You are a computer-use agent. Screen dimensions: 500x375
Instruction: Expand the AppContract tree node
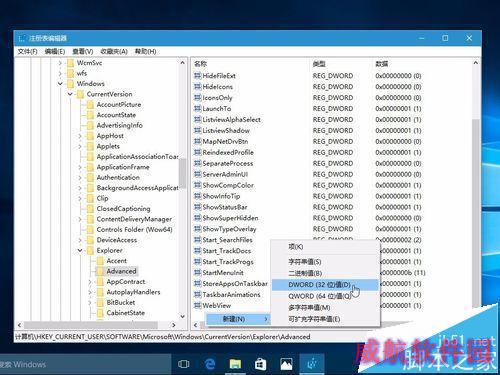(90, 282)
